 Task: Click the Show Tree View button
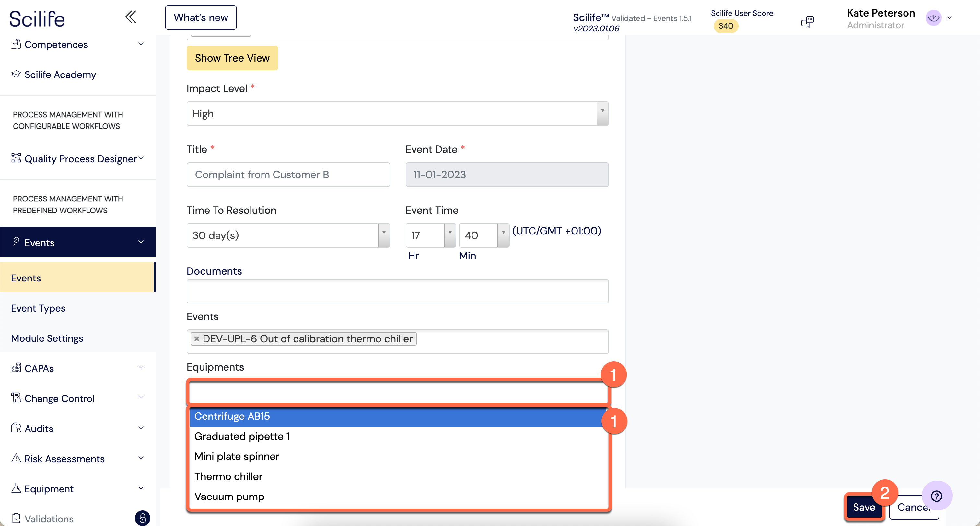point(232,58)
